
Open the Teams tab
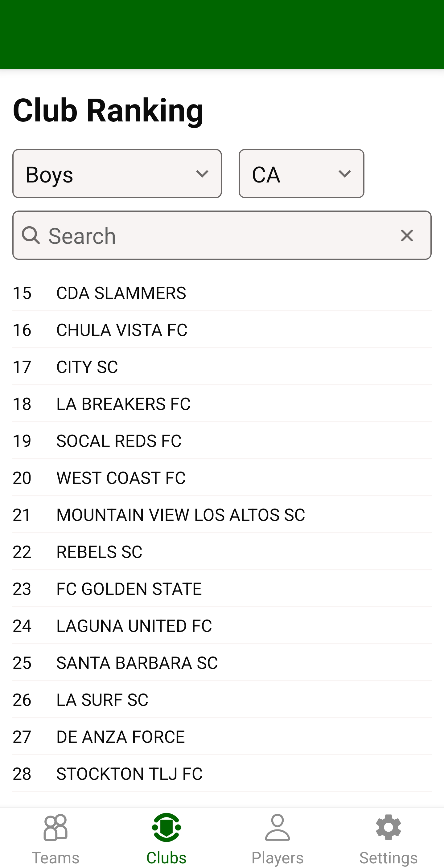(55, 838)
